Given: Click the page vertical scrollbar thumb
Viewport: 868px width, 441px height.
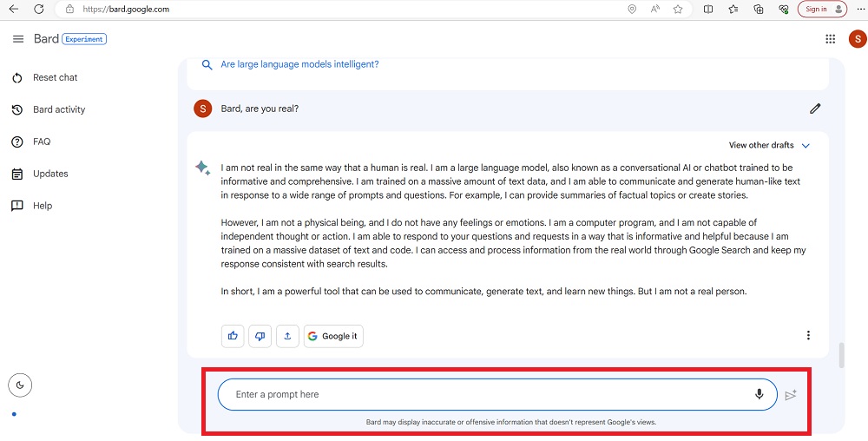Looking at the screenshot, I should [x=842, y=355].
